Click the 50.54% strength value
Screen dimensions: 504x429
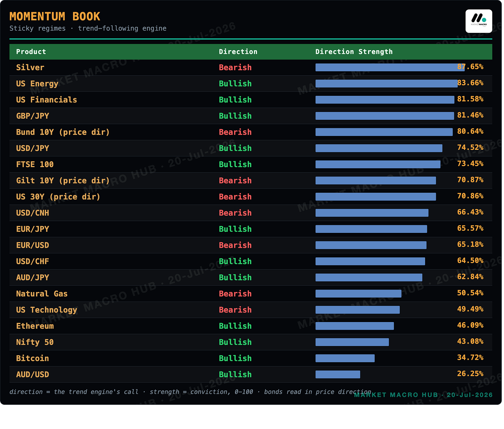[470, 293]
